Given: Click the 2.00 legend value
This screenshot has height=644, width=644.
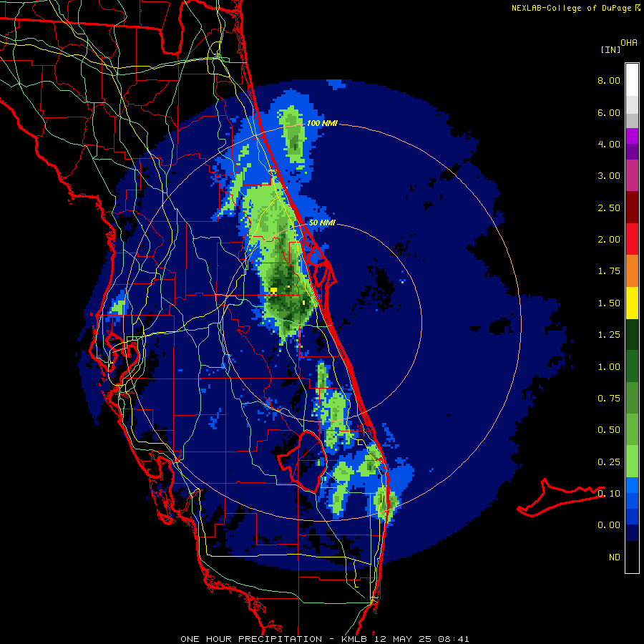Looking at the screenshot, I should point(609,240).
